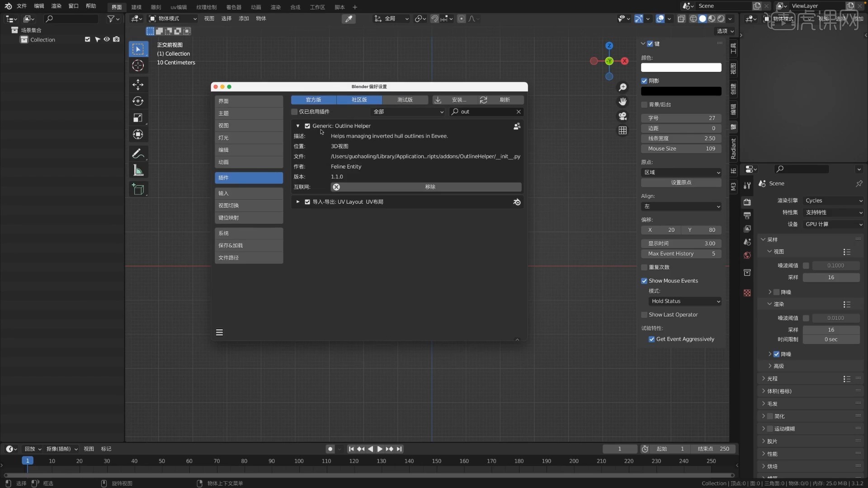Image resolution: width=868 pixels, height=488 pixels.
Task: Select the Scale tool
Action: pos(138,118)
